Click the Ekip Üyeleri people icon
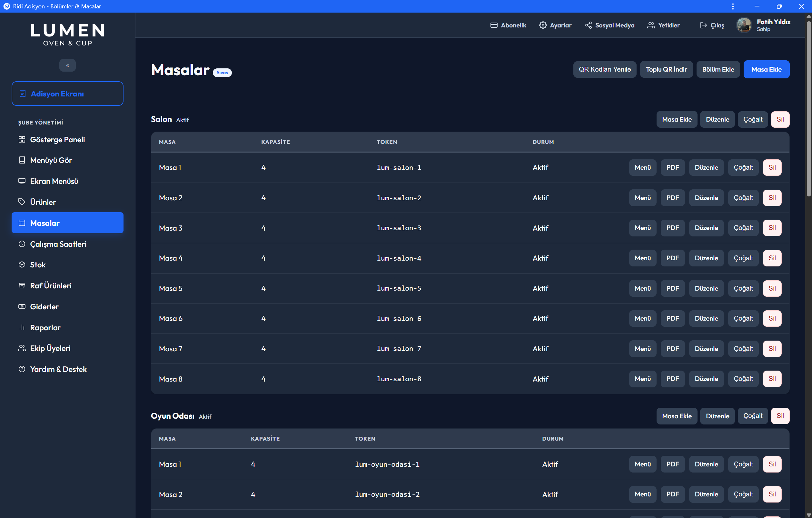The width and height of the screenshot is (812, 518). coord(22,348)
